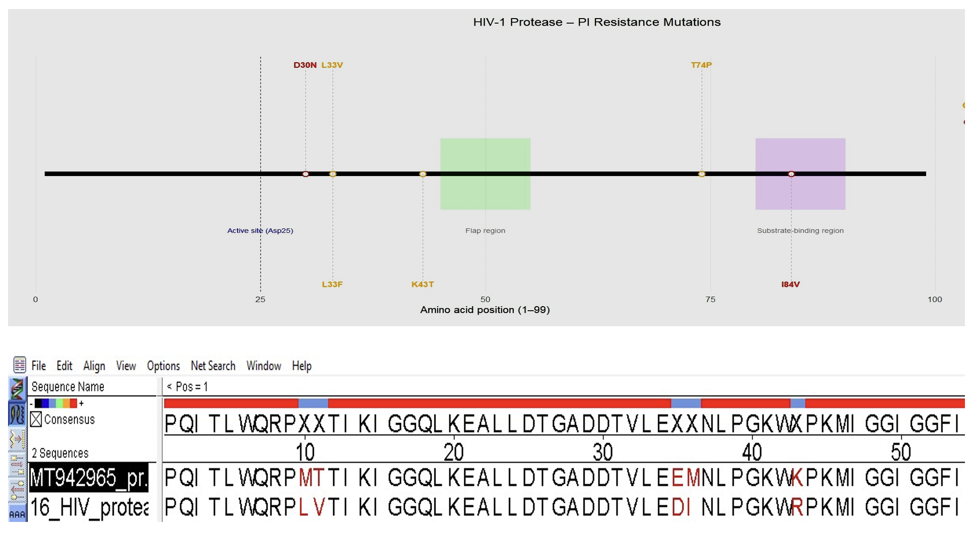
Task: Open the Window menu
Action: point(264,365)
